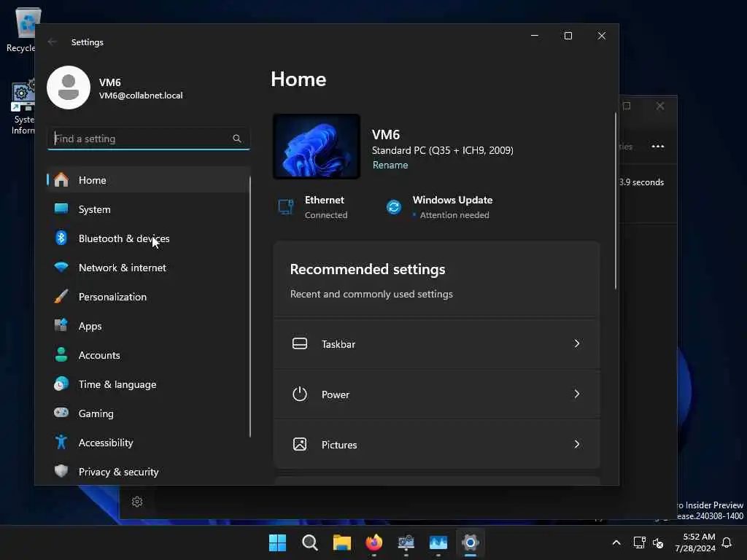Click the Accessibility figure icon
The image size is (747, 560).
[61, 442]
